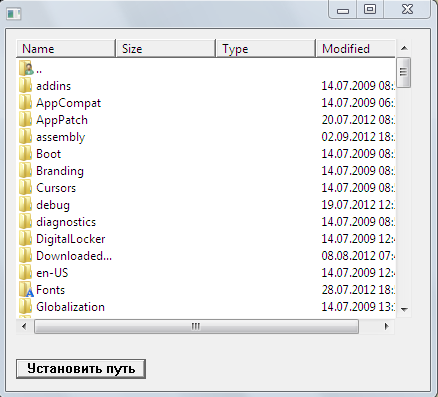Click the AppCompat folder icon
Image resolution: width=438 pixels, height=397 pixels.
click(25, 103)
